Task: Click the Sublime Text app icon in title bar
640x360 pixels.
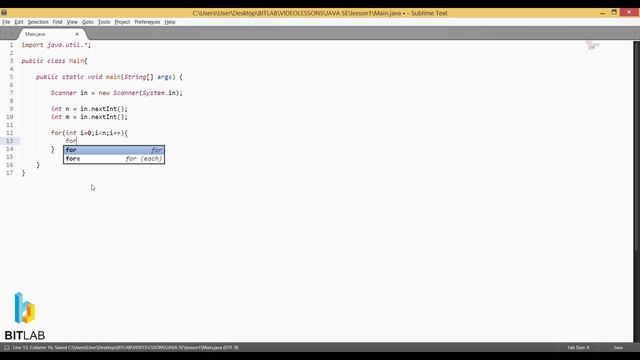Action: [4, 13]
